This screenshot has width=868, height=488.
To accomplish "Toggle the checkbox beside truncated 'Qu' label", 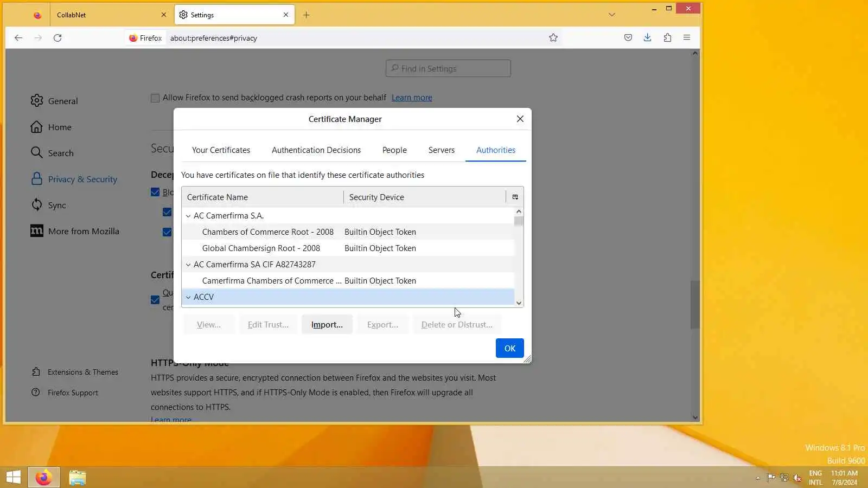I will tap(155, 300).
